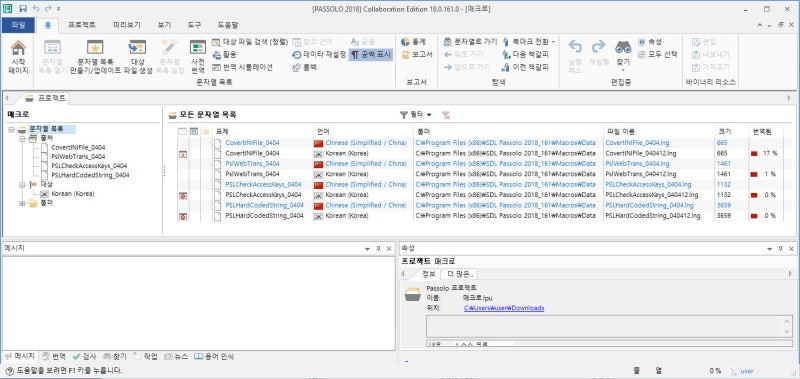
Task: Click error icon on PSLCheckAccessKeys_0404 Korean row
Action: pyautogui.click(x=183, y=195)
